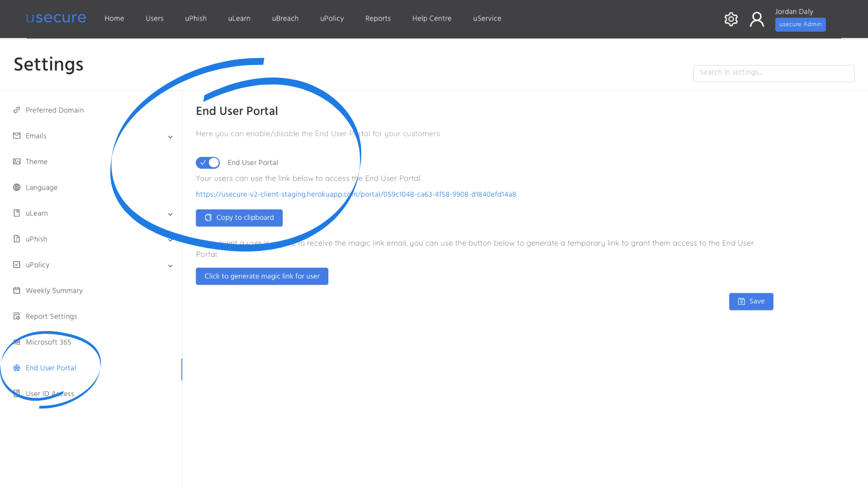The image size is (868, 489).
Task: Click the End User Portal toggle label
Action: click(253, 162)
